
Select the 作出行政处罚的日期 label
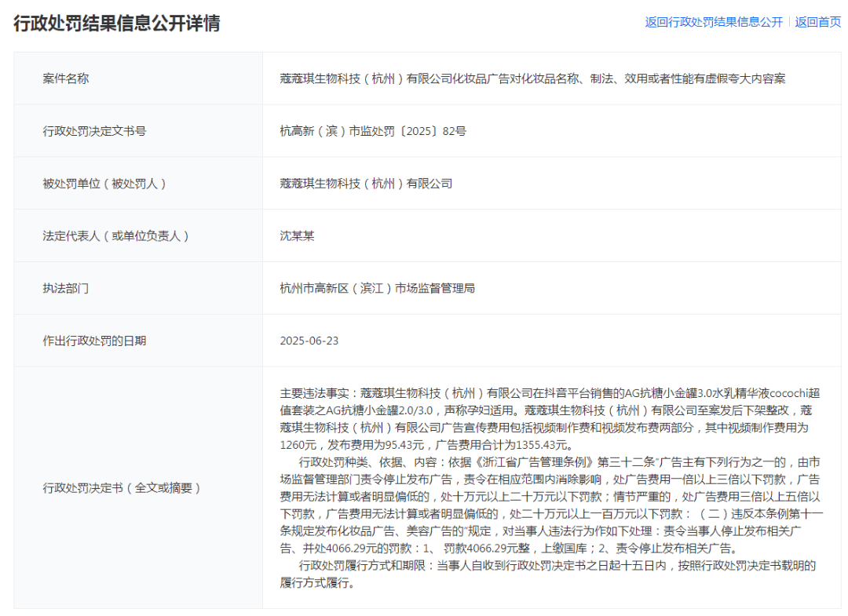tap(94, 341)
